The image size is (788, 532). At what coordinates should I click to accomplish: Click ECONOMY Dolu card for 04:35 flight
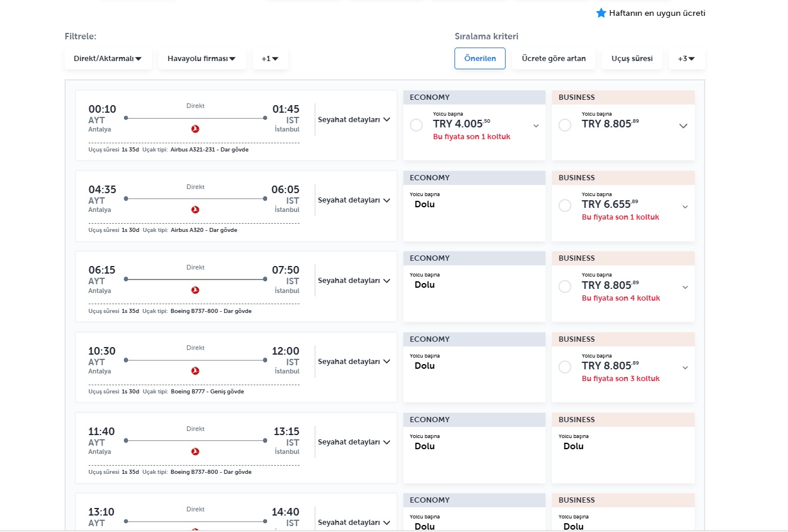474,206
